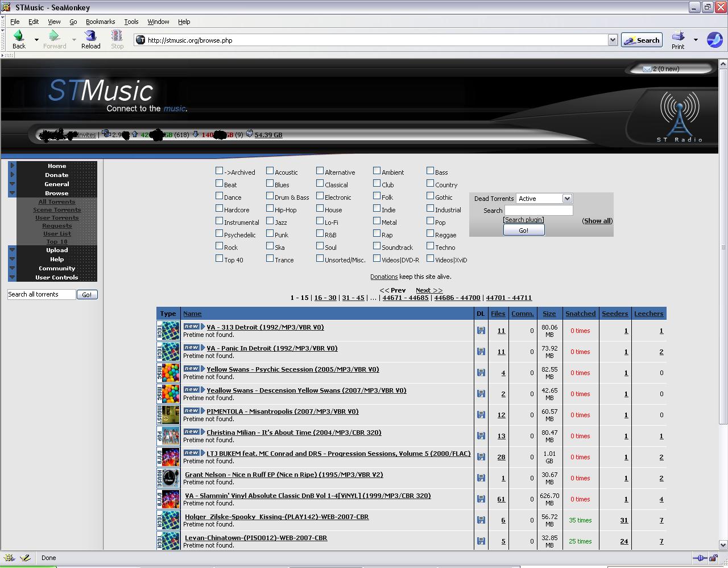Open the Dead Torrents Active dropdown

coord(544,199)
